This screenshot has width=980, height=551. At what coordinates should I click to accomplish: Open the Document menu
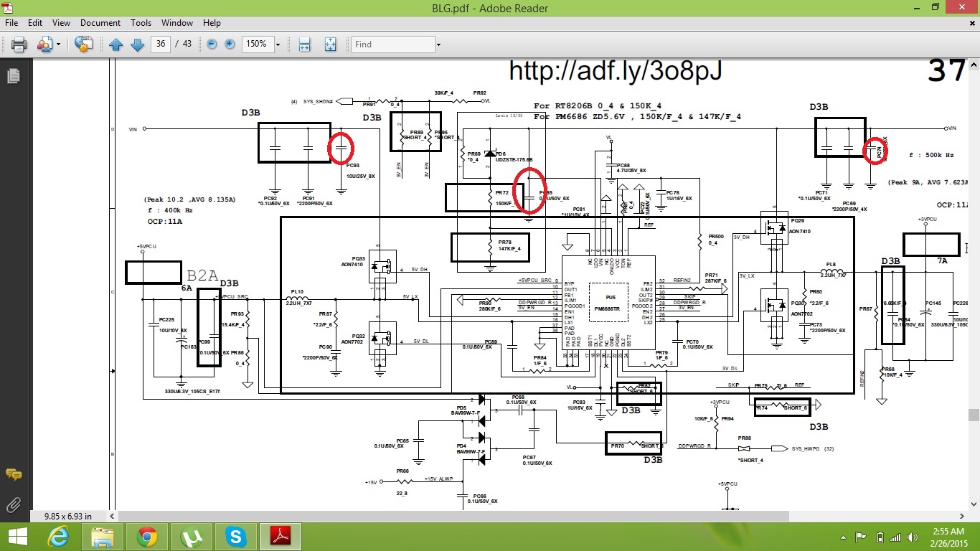tap(100, 23)
